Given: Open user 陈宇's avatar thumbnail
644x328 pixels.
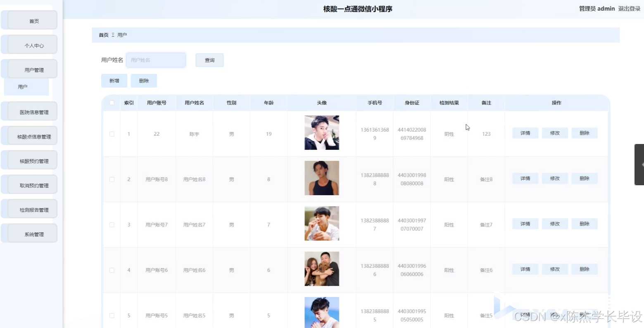Looking at the screenshot, I should pyautogui.click(x=321, y=132).
